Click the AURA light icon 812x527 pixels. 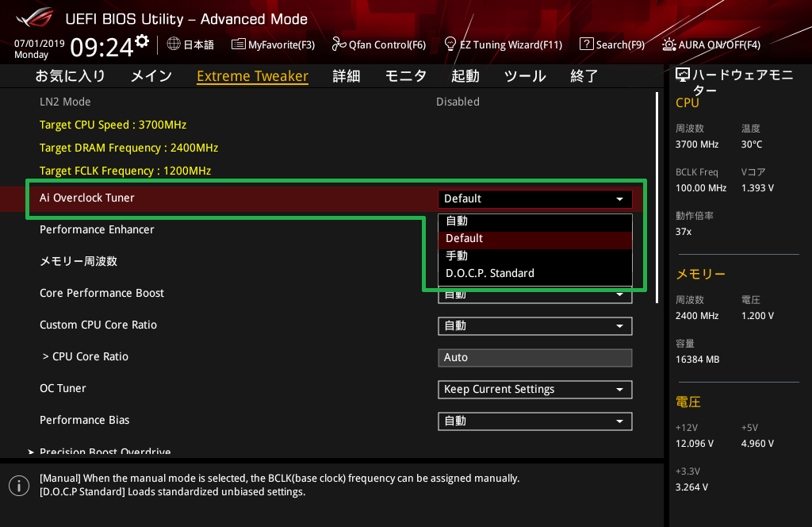669,44
